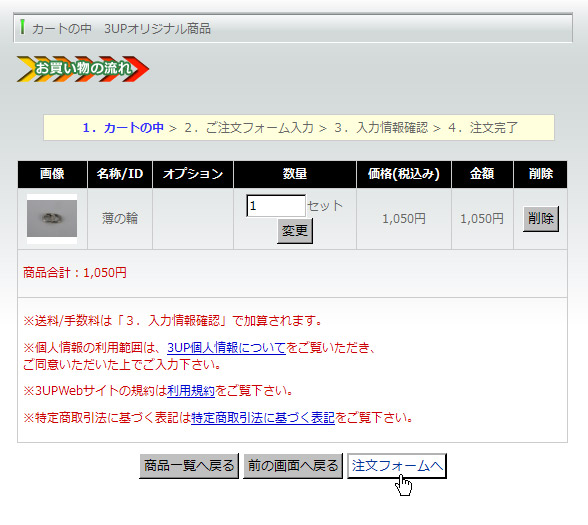Click the green marker beside カートの中 title
The image size is (588, 525).
point(22,27)
